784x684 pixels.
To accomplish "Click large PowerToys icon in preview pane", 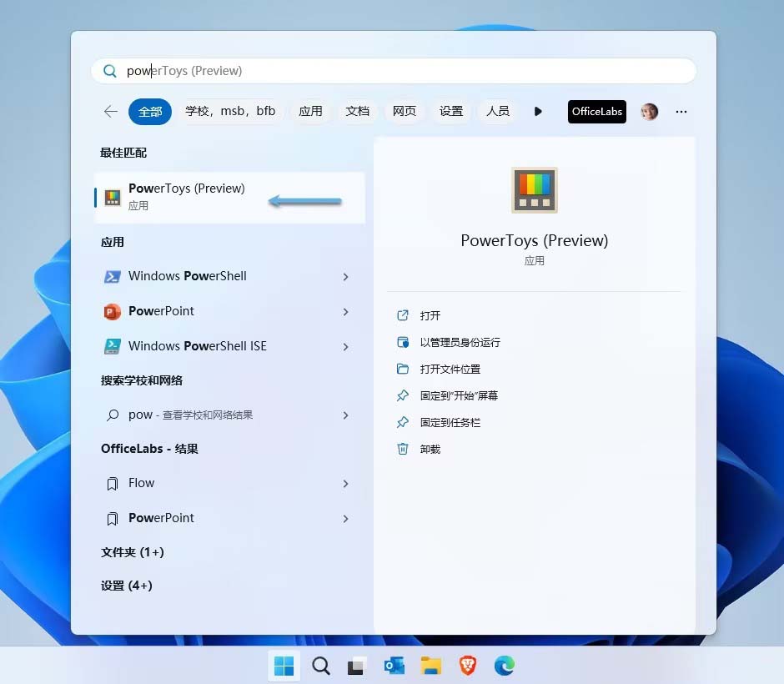I will [x=534, y=190].
